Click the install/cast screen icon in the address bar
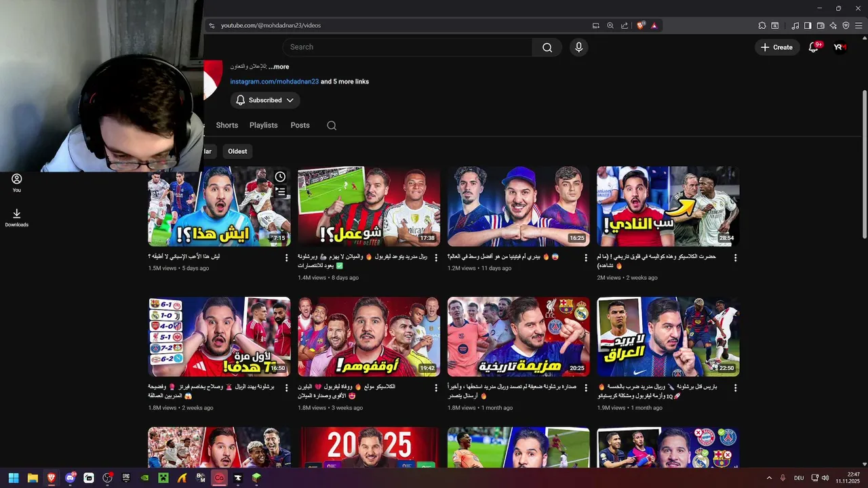Screen dimensions: 868x488 click(x=596, y=26)
